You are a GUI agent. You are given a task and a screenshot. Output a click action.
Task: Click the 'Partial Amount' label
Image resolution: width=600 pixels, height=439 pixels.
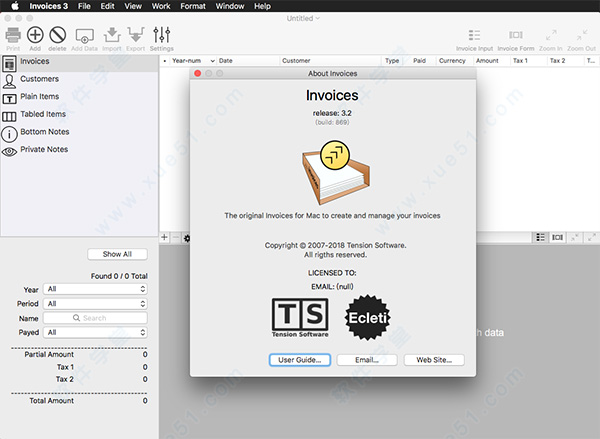coord(49,354)
